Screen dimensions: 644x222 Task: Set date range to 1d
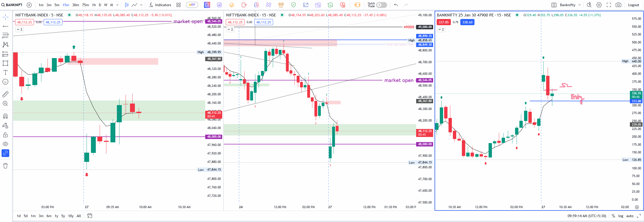19,216
